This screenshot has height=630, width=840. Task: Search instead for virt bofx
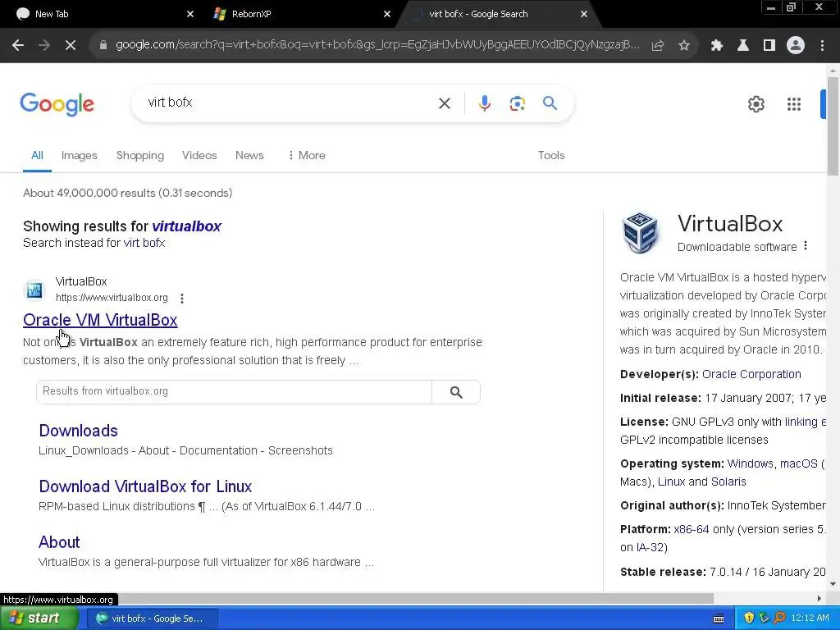pos(144,243)
